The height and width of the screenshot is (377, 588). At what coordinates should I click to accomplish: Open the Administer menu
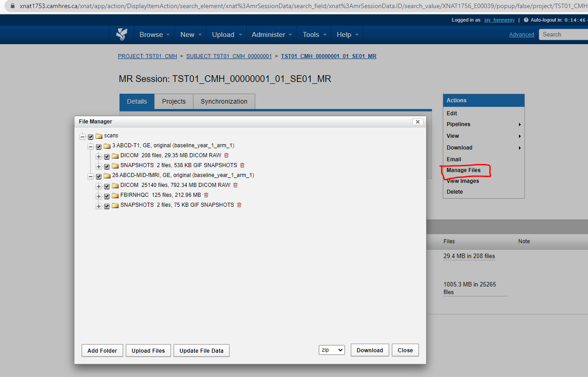pos(271,35)
